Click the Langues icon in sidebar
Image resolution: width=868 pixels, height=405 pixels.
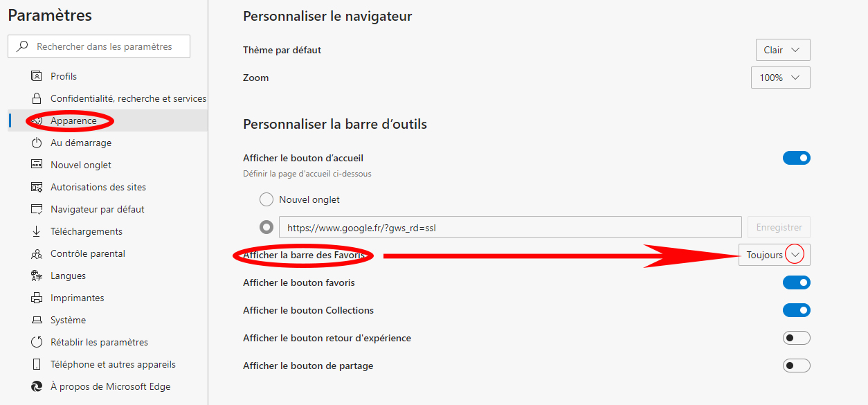(37, 276)
